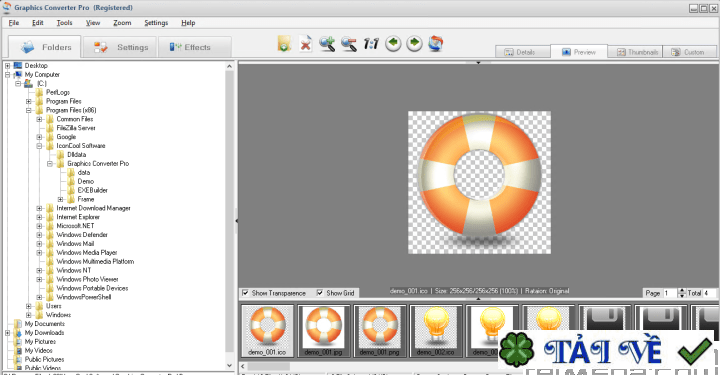Click the folder tree scroll up arrow
This screenshot has width=720, height=375.
[x=230, y=66]
